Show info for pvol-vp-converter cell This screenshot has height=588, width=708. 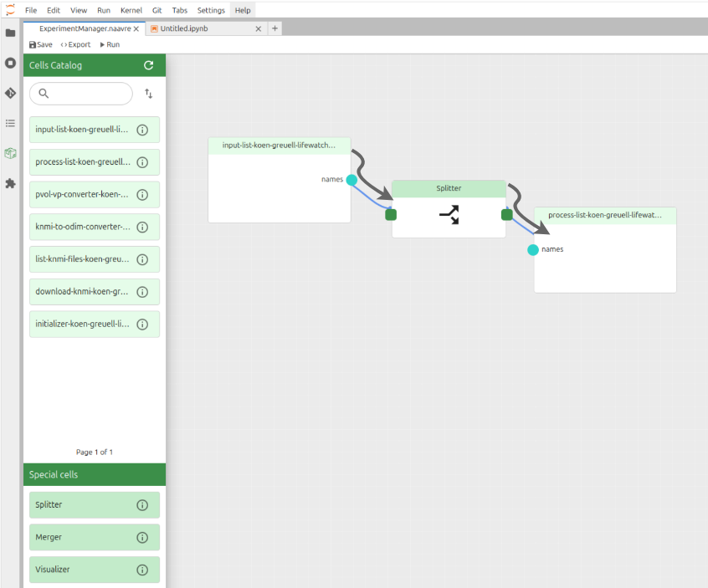142,195
